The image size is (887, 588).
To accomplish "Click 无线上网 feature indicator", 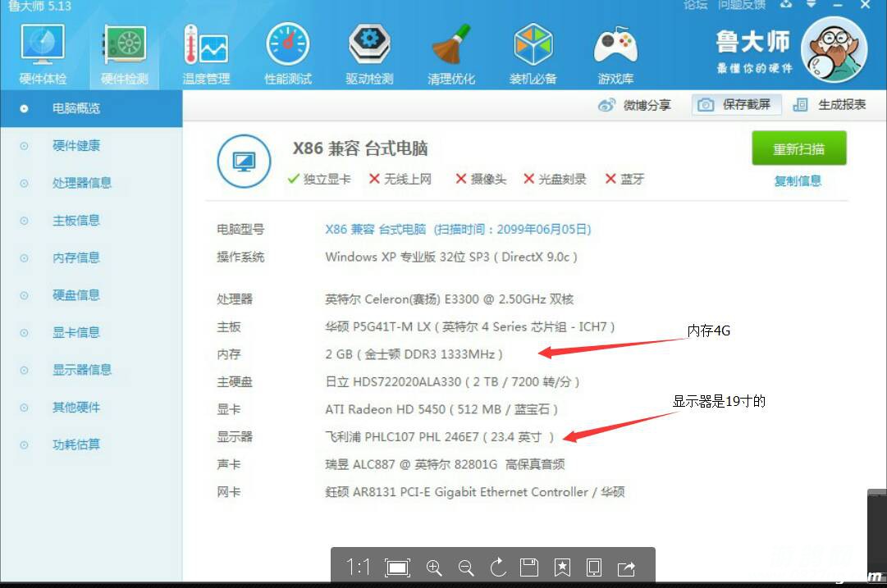I will (x=400, y=180).
